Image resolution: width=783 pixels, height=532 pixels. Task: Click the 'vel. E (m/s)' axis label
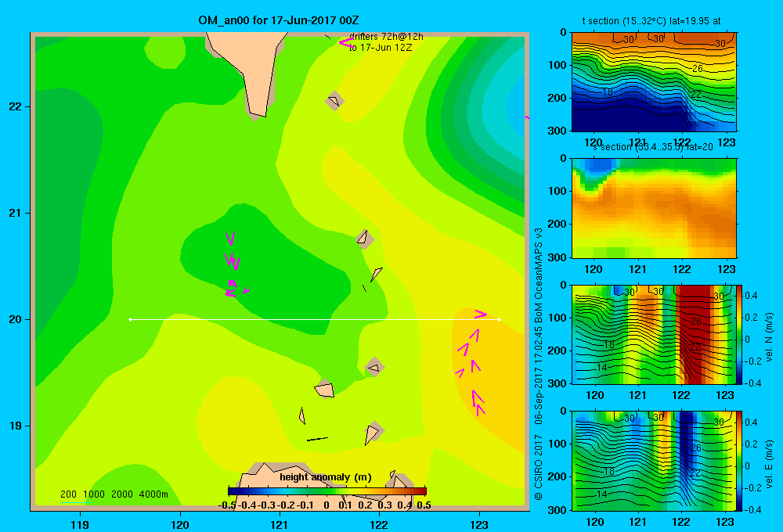point(769,464)
